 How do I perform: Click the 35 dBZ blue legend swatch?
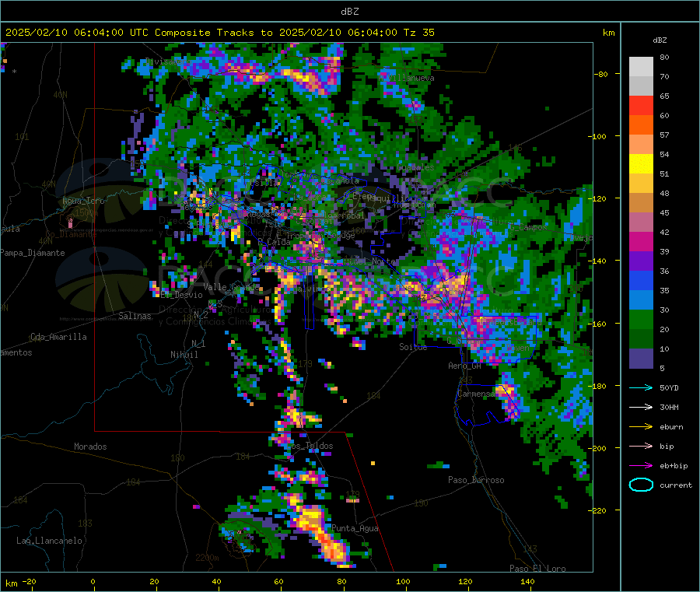[x=641, y=280]
